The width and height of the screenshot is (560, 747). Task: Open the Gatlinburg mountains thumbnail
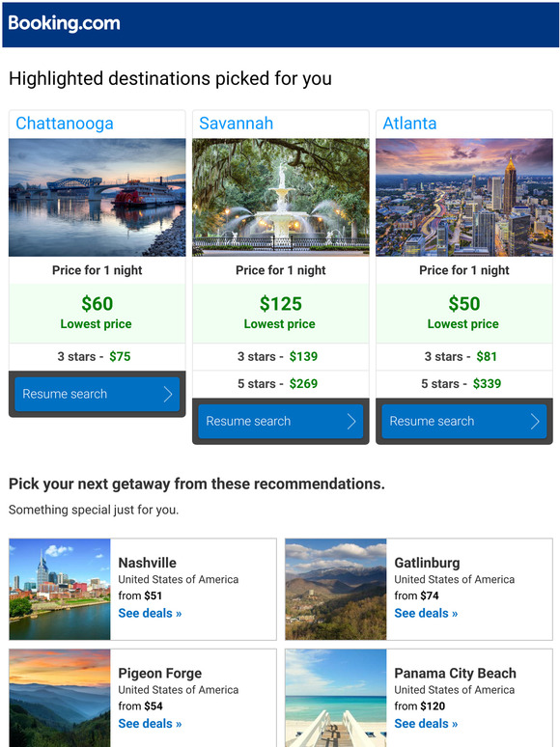point(336,590)
